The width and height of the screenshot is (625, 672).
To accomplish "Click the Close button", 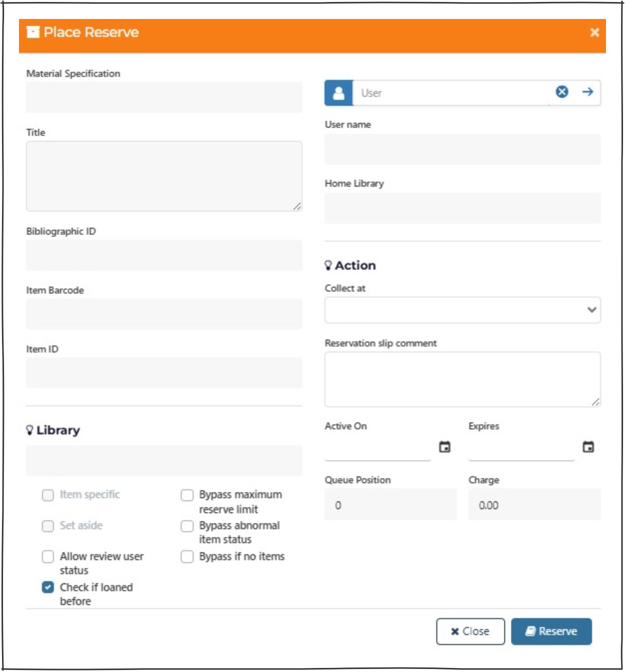I will (x=470, y=631).
